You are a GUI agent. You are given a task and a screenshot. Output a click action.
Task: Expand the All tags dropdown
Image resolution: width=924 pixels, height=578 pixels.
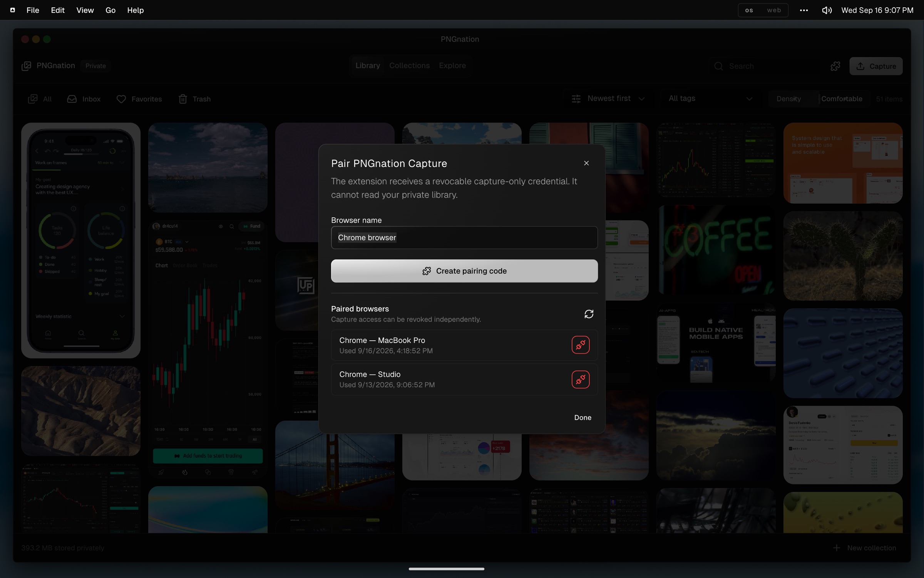point(710,99)
